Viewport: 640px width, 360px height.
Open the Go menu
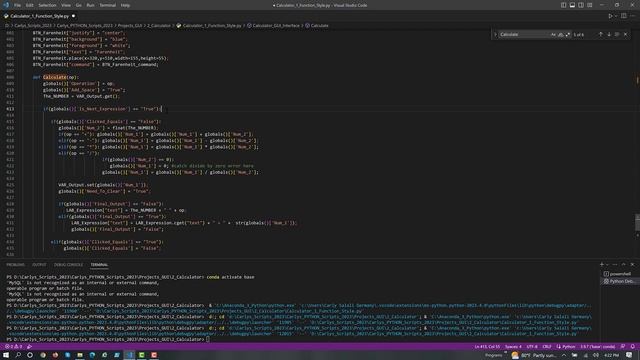pos(78,5)
